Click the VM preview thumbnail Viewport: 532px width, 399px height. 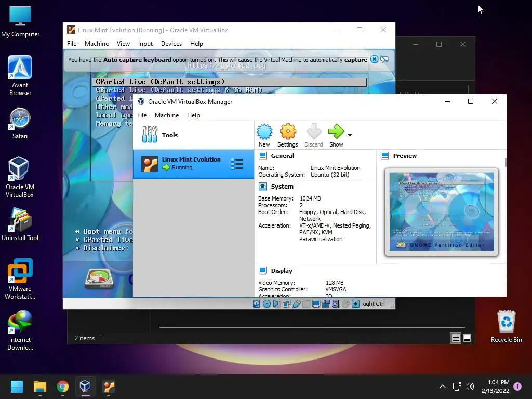point(442,212)
